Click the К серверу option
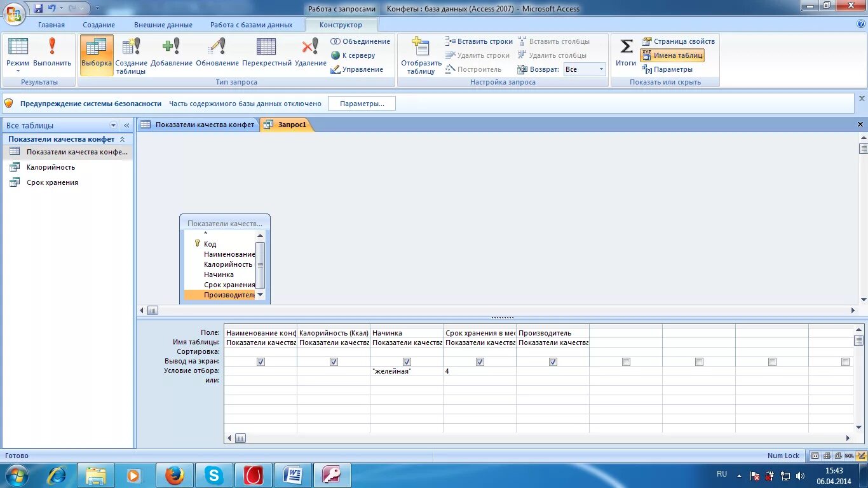 click(x=353, y=55)
